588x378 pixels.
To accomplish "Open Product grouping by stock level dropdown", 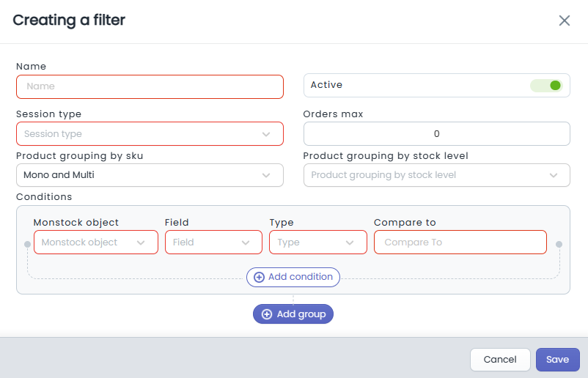I will pos(436,175).
